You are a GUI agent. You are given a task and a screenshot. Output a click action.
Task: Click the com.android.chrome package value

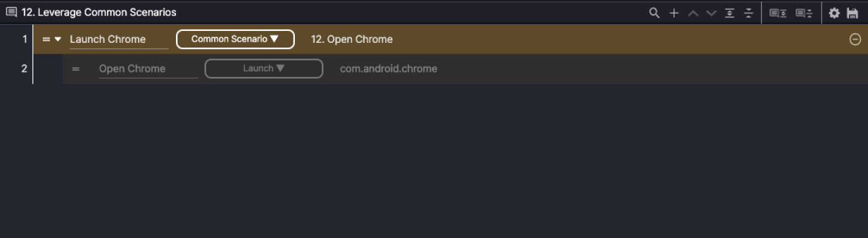point(388,68)
